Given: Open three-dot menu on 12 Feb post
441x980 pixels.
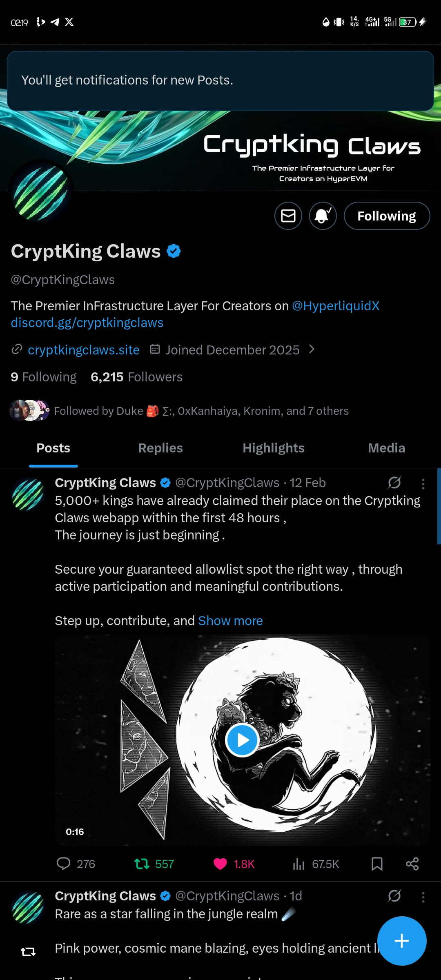Looking at the screenshot, I should pos(423,484).
